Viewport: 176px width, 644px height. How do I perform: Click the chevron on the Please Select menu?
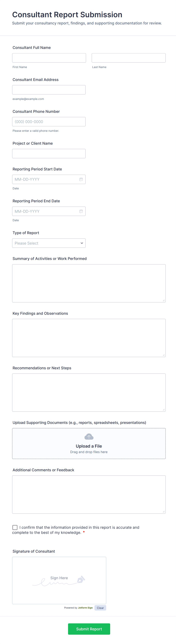pos(82,243)
